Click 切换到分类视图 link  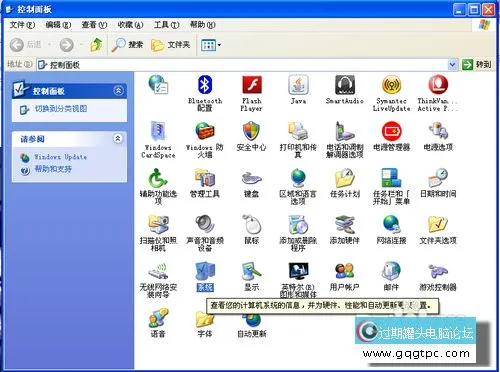click(61, 109)
